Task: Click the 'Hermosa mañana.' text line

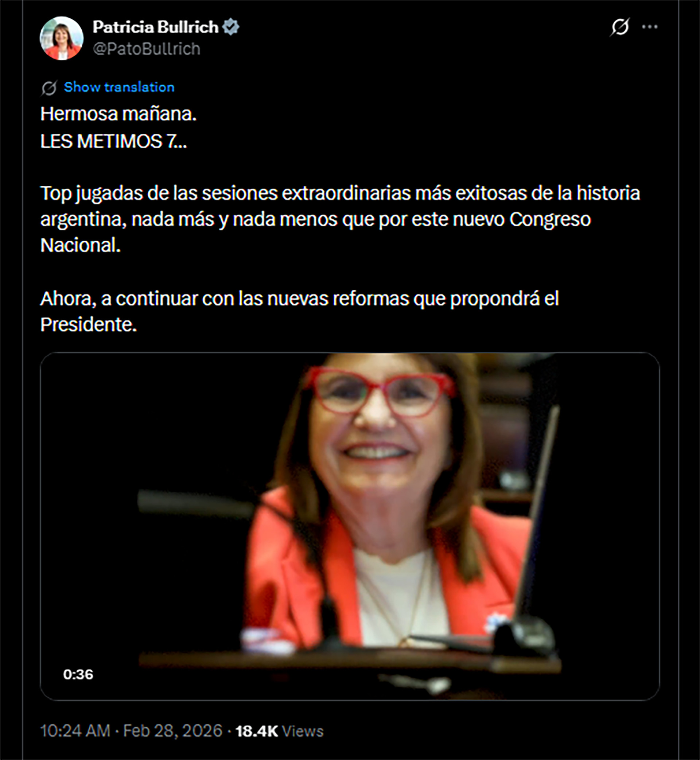Action: point(118,114)
